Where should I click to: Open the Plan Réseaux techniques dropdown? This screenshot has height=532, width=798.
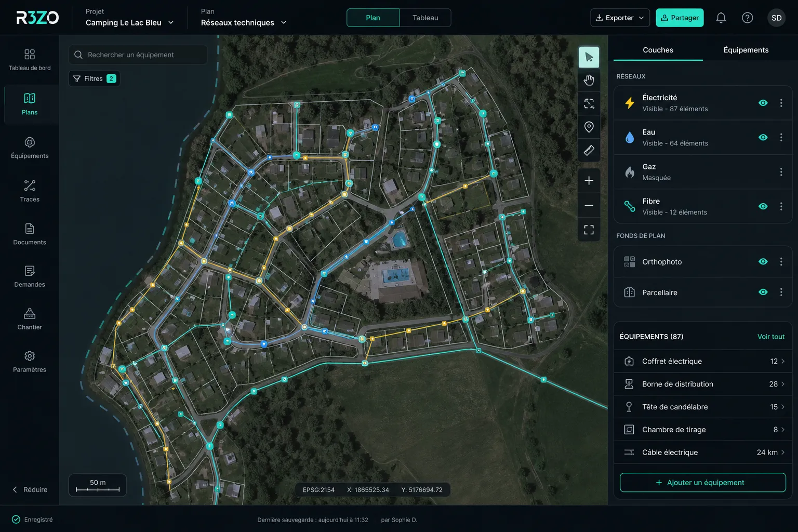click(x=244, y=18)
